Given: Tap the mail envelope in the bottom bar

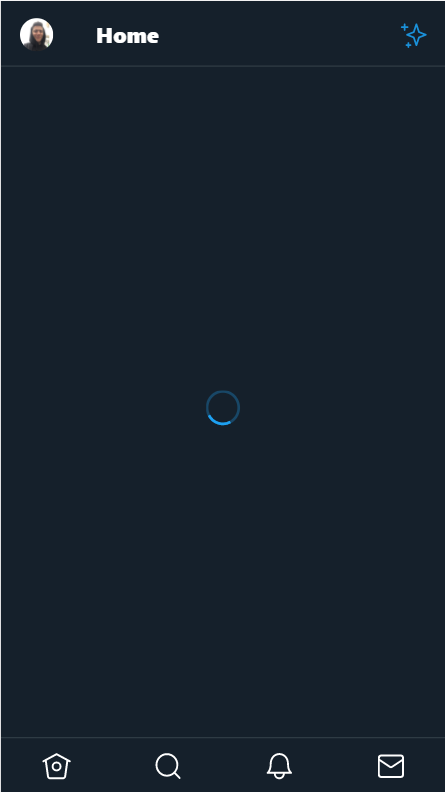Looking at the screenshot, I should click(391, 766).
